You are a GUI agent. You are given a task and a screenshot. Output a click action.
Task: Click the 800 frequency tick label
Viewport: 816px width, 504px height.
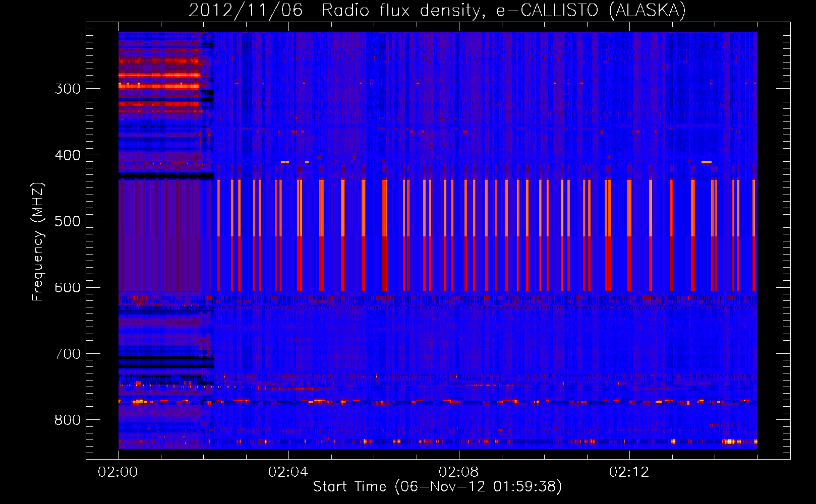[x=68, y=420]
